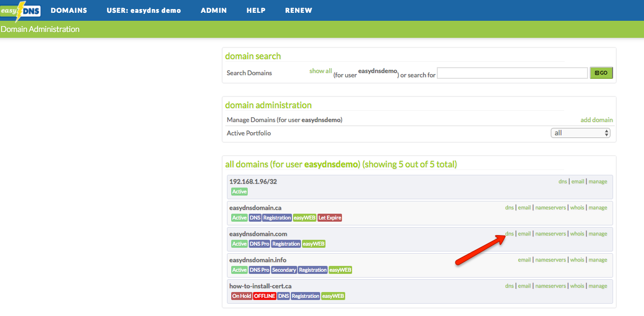The width and height of the screenshot is (644, 316).
Task: Click easyWEB badge on easydnsdomain.ca
Action: tap(305, 217)
